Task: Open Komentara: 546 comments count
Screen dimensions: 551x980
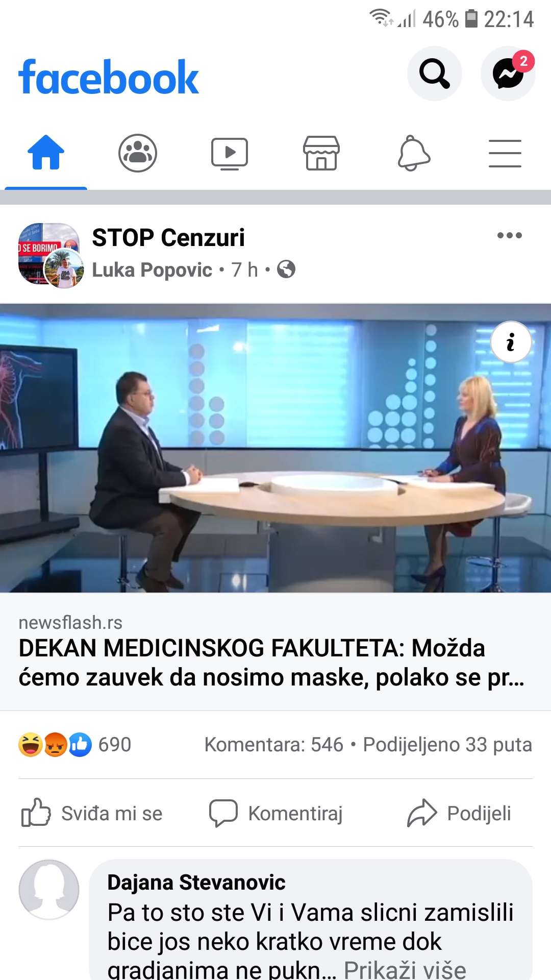Action: pyautogui.click(x=274, y=745)
